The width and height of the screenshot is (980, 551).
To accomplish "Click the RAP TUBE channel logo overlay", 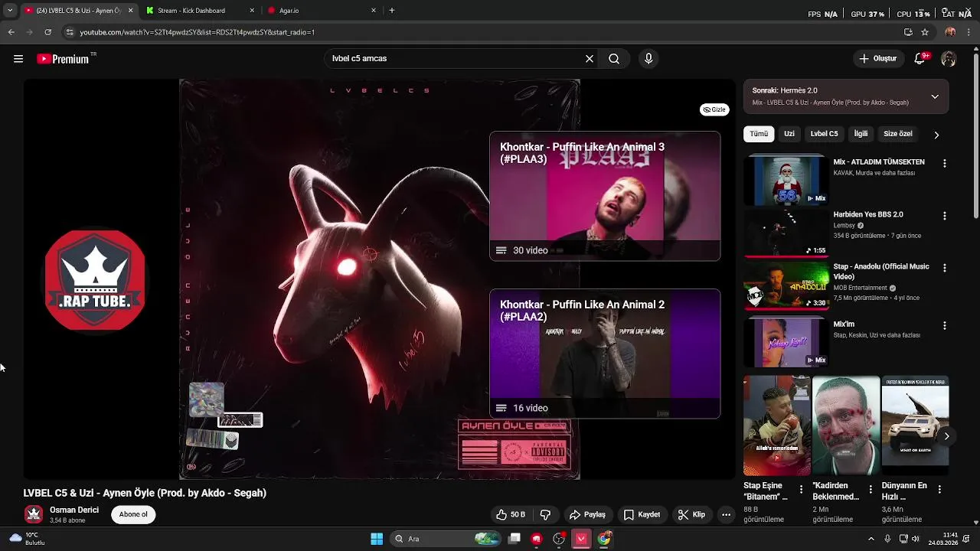I will coord(95,280).
